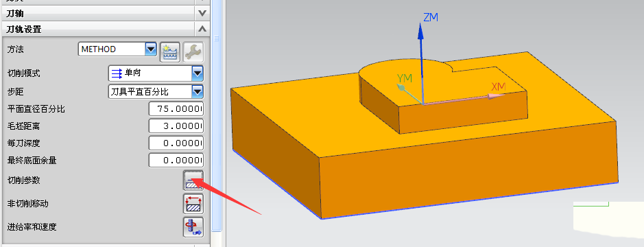The height and width of the screenshot is (247, 644).
Task: Click the YM axis label
Action: 405,78
